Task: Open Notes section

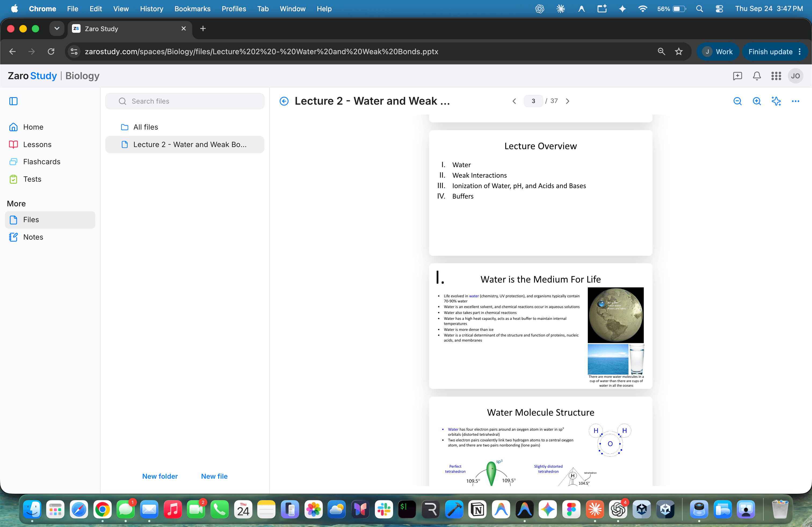Action: pyautogui.click(x=50, y=237)
